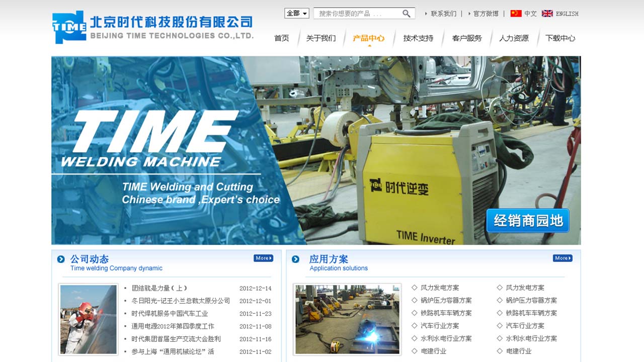Open 官方微博 official Weibo link
The height and width of the screenshot is (362, 644).
click(486, 14)
